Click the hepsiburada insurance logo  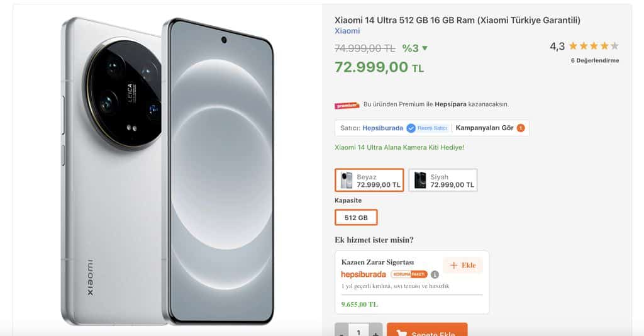pyautogui.click(x=364, y=274)
